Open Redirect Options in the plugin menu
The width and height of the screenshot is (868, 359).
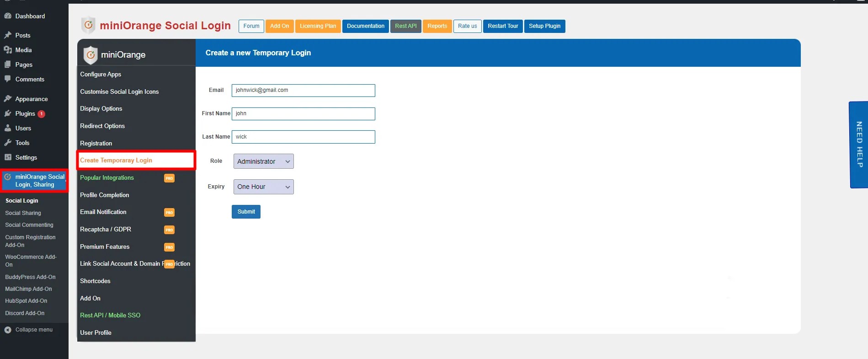coord(102,126)
